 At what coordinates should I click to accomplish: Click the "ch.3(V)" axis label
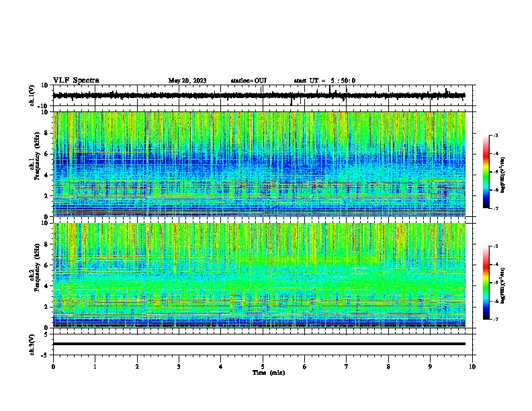tap(32, 345)
